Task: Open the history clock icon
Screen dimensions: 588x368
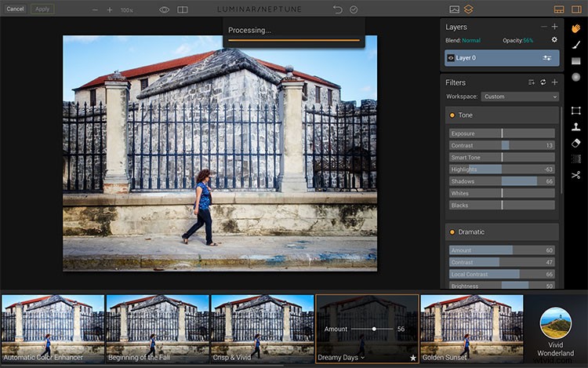Action: pos(354,9)
